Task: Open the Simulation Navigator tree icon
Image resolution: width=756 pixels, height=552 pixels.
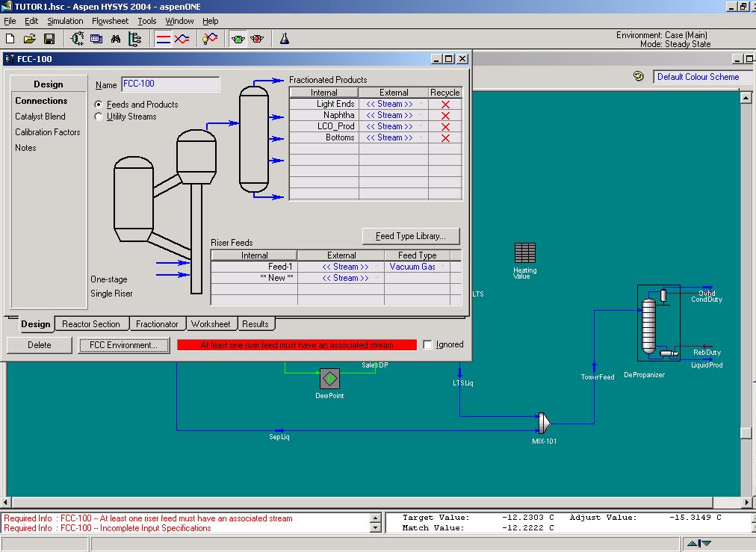Action: [x=135, y=39]
